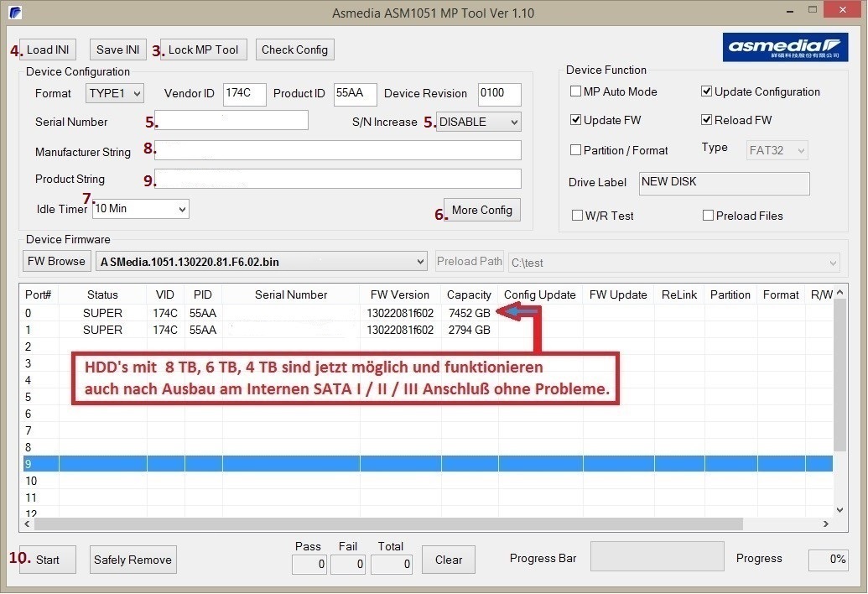Screen dimensions: 868x594
Task: Open the FAT32 Type dropdown
Action: point(777,150)
